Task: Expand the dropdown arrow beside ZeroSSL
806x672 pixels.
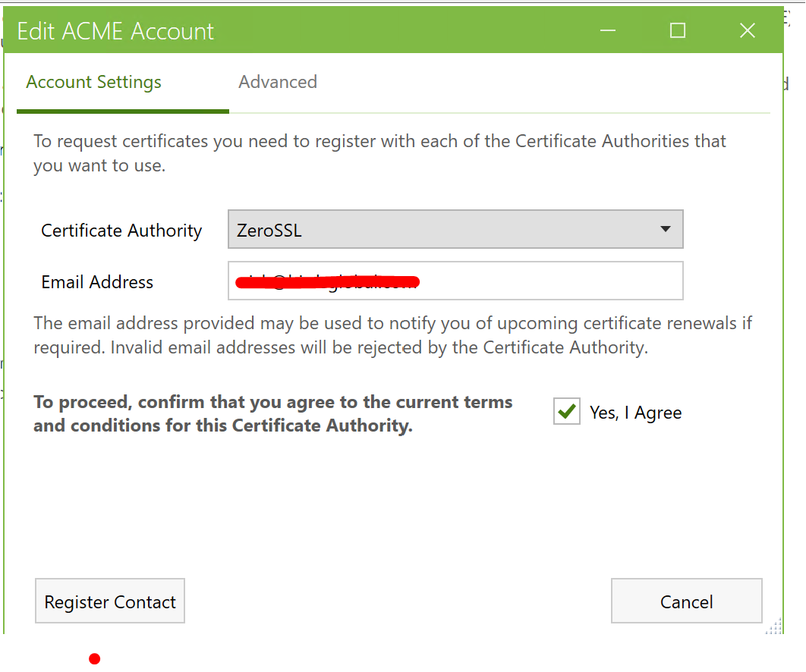Action: point(665,229)
